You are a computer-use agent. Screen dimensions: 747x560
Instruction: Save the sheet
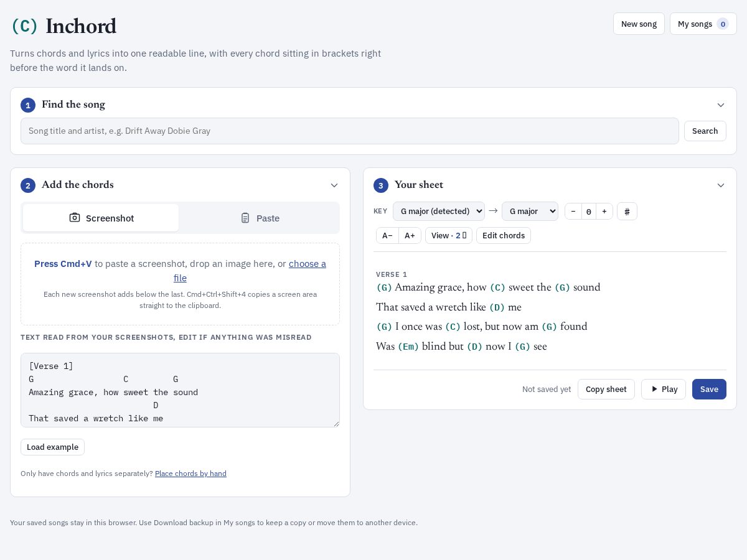coord(709,389)
